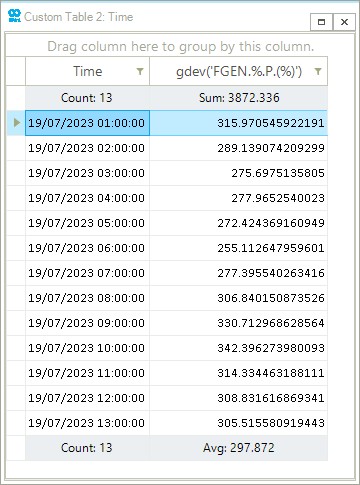This screenshot has width=360, height=485.
Task: Select the 19/07/2023 05:00:00 time cell
Action: pos(87,223)
